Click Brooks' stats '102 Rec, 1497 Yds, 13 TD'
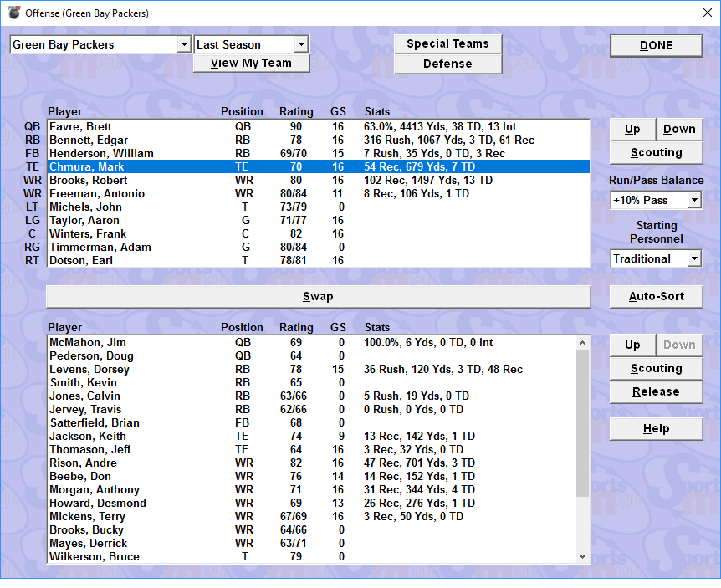The width and height of the screenshot is (721, 588). [428, 180]
